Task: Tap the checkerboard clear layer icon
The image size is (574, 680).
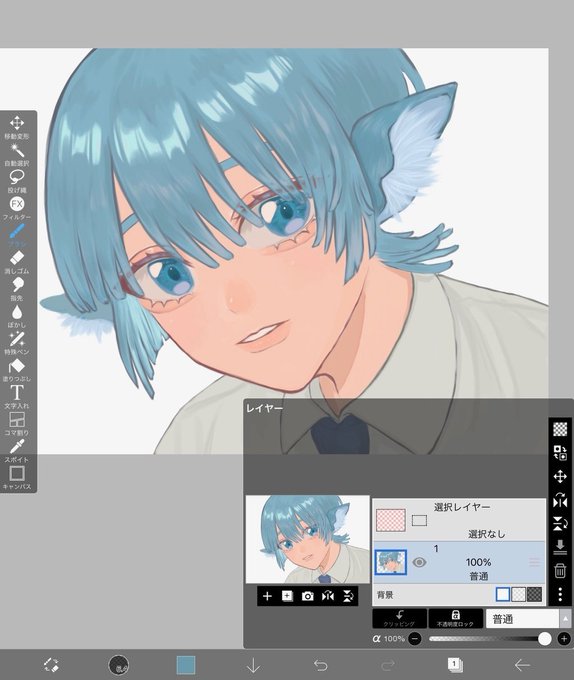Action: (560, 429)
